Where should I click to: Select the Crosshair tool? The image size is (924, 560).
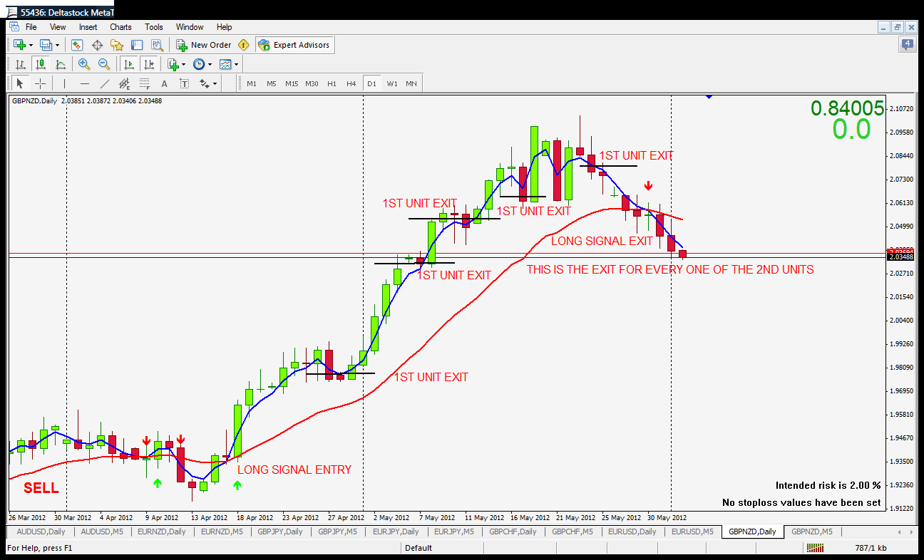pos(41,83)
